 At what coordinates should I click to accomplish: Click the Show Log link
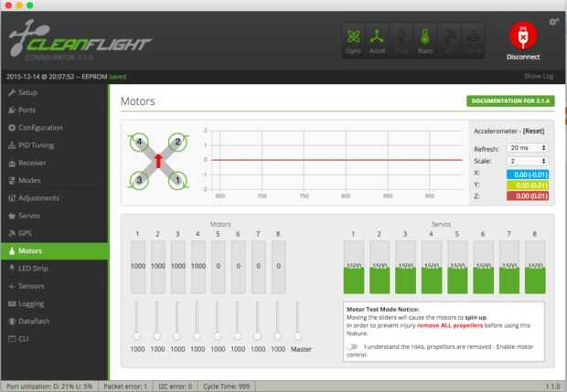(539, 76)
